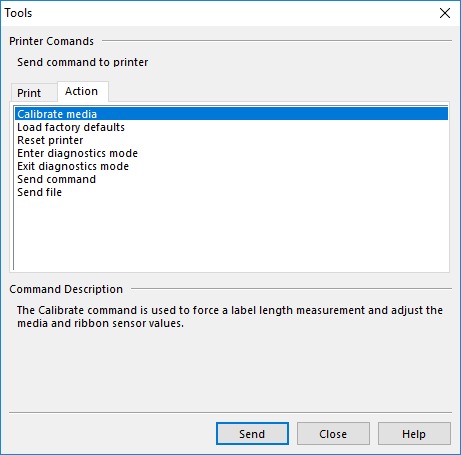Screen dimensions: 461x455
Task: Select the Reset printer command
Action: coord(231,140)
